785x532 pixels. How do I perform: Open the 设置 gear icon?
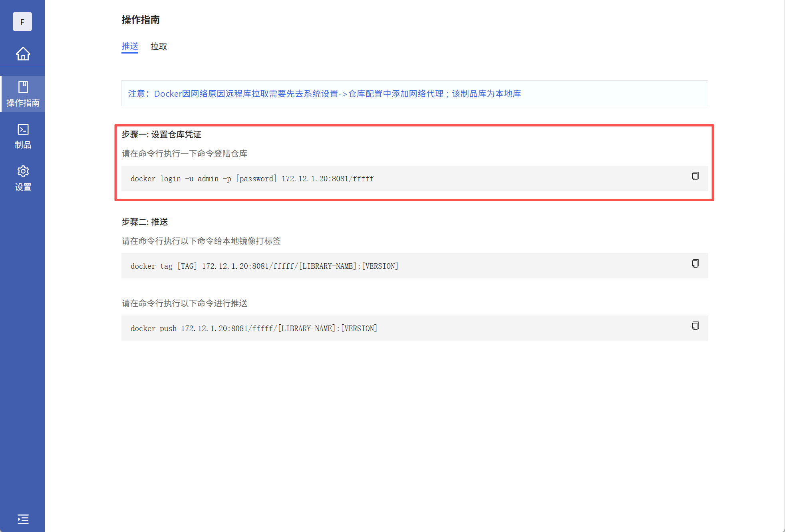coord(23,171)
